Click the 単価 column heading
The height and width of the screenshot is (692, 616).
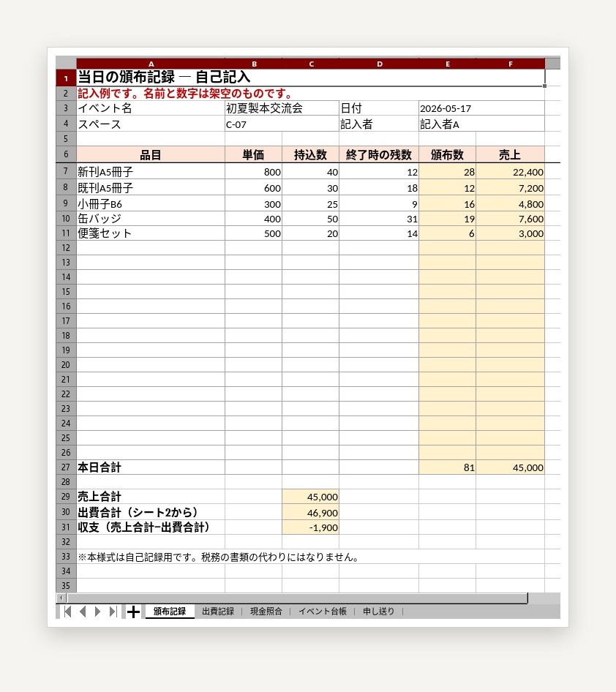click(x=254, y=155)
